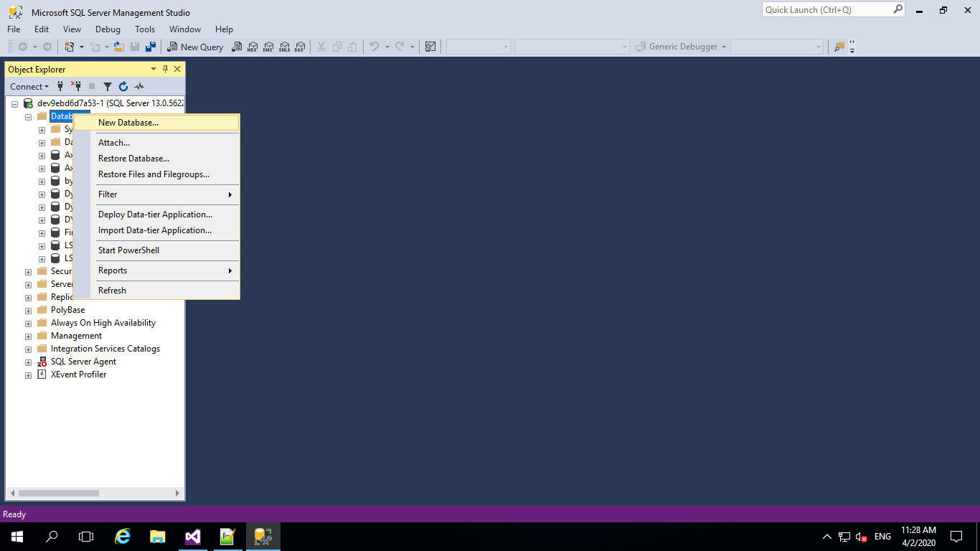The width and height of the screenshot is (980, 551).
Task: Click the taskbar Search magnifier icon
Action: coord(52,537)
